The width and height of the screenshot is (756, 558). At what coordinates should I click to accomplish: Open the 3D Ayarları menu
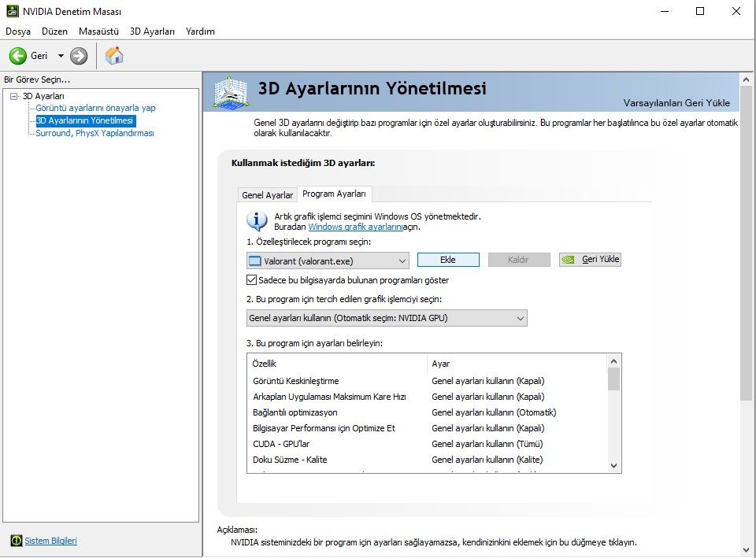click(x=152, y=31)
